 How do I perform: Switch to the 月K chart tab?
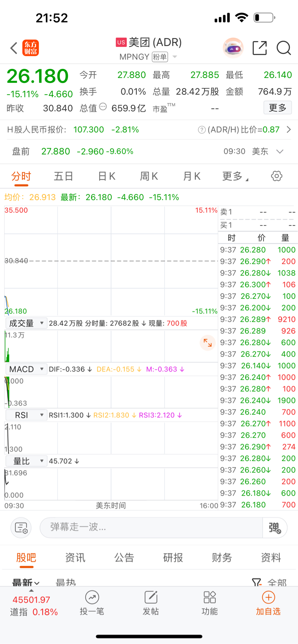click(192, 176)
